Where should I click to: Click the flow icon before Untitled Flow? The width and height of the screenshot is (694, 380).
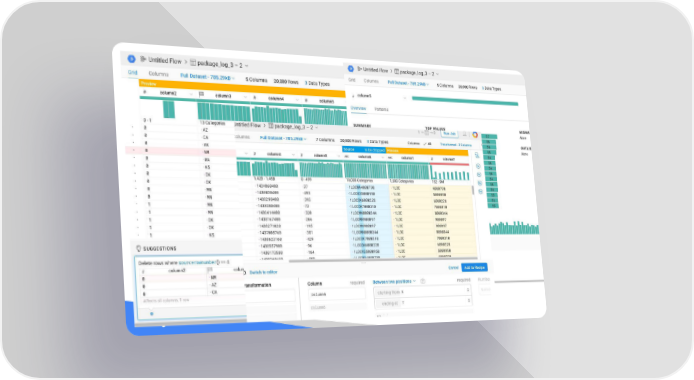coord(143,59)
